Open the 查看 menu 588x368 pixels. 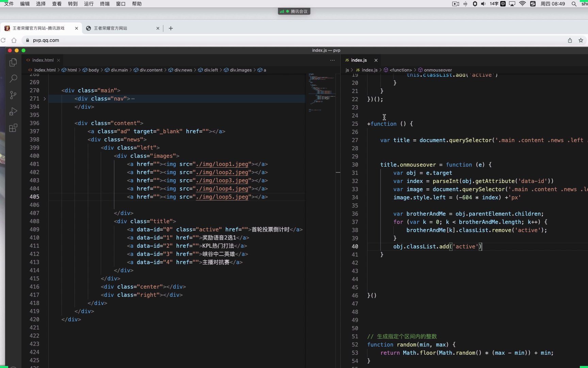[x=57, y=4]
